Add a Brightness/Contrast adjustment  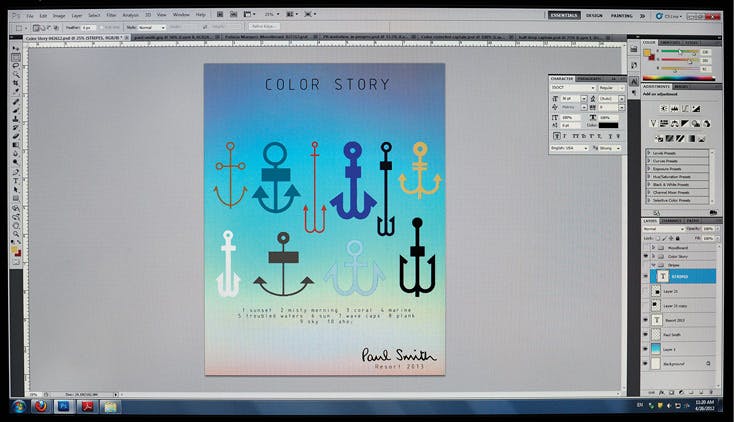(664, 109)
